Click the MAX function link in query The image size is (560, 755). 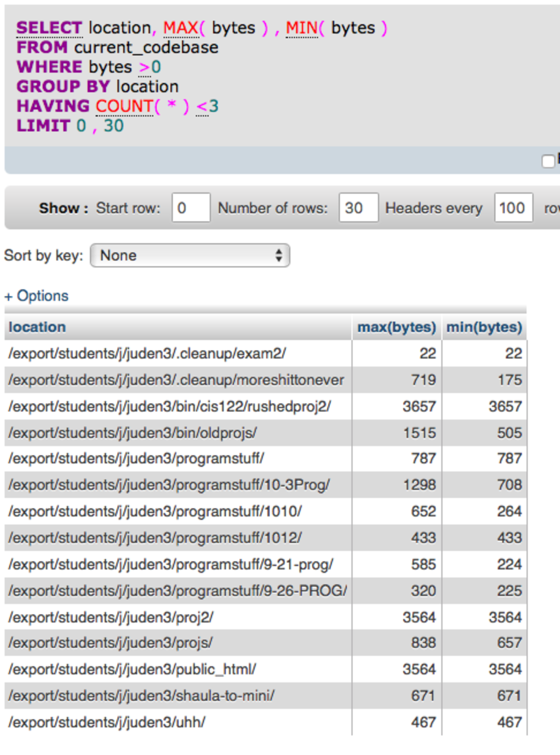pos(180,28)
